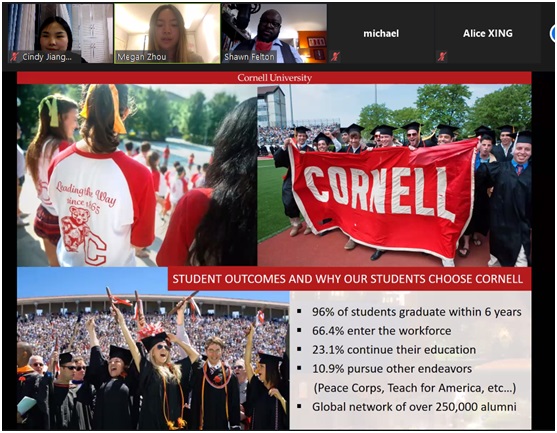Click the Cornell University slide header bar

click(x=274, y=78)
